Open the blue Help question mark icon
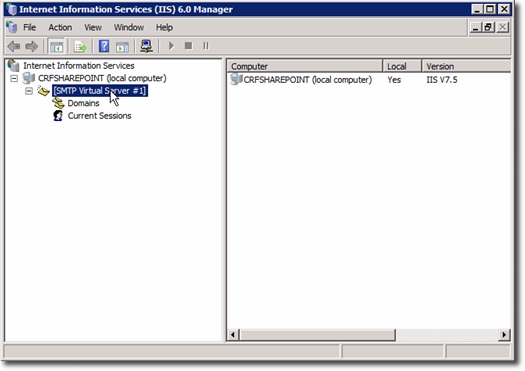The image size is (525, 371). [104, 46]
